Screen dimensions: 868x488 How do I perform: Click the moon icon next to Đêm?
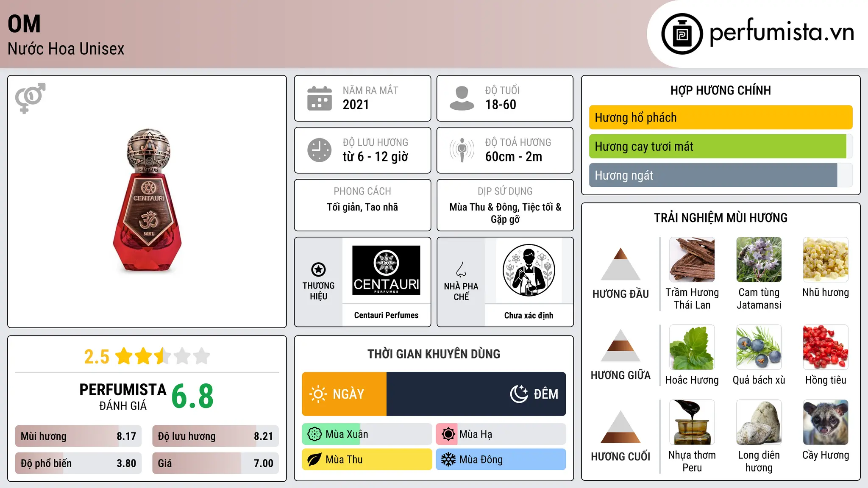pyautogui.click(x=519, y=394)
